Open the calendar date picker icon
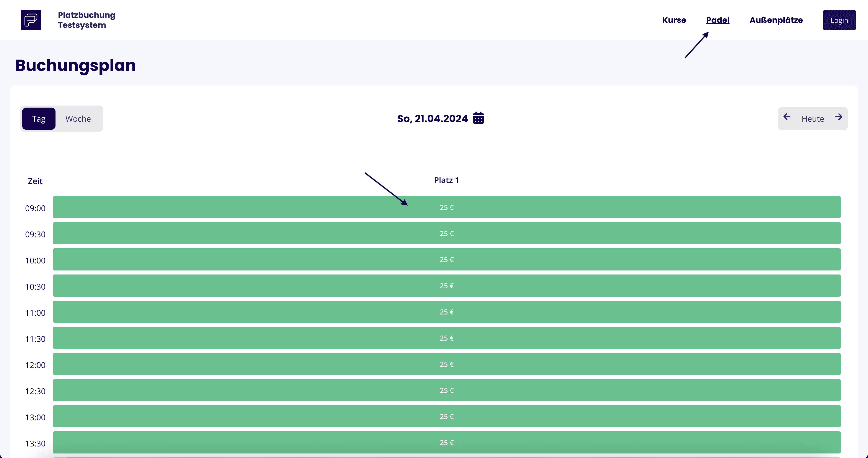 coord(478,118)
